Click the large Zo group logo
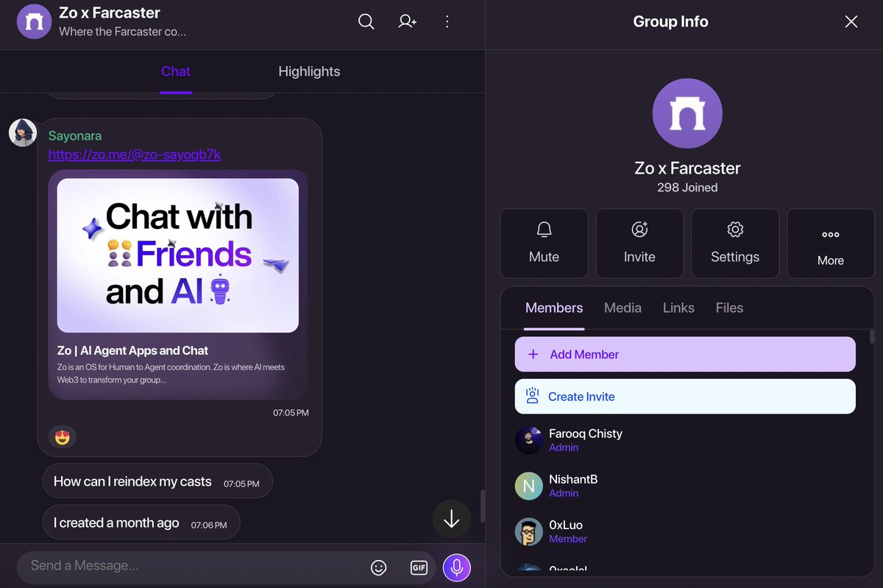Image resolution: width=883 pixels, height=588 pixels. [687, 113]
